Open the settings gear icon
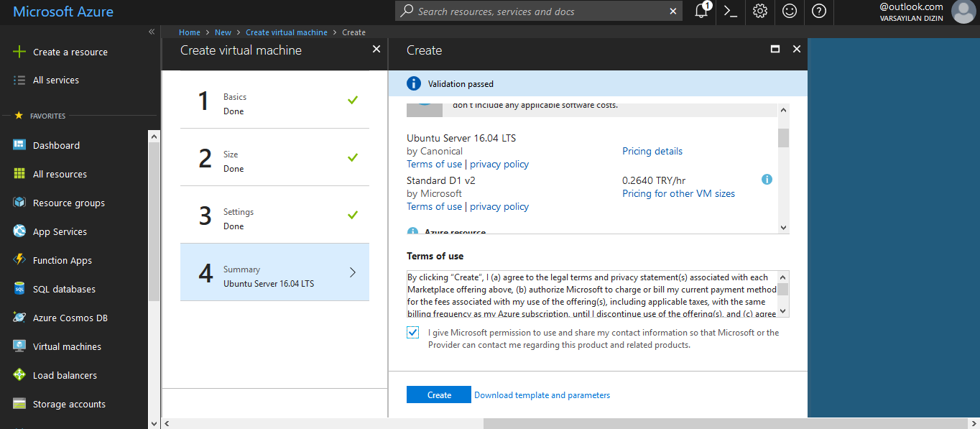 tap(760, 11)
